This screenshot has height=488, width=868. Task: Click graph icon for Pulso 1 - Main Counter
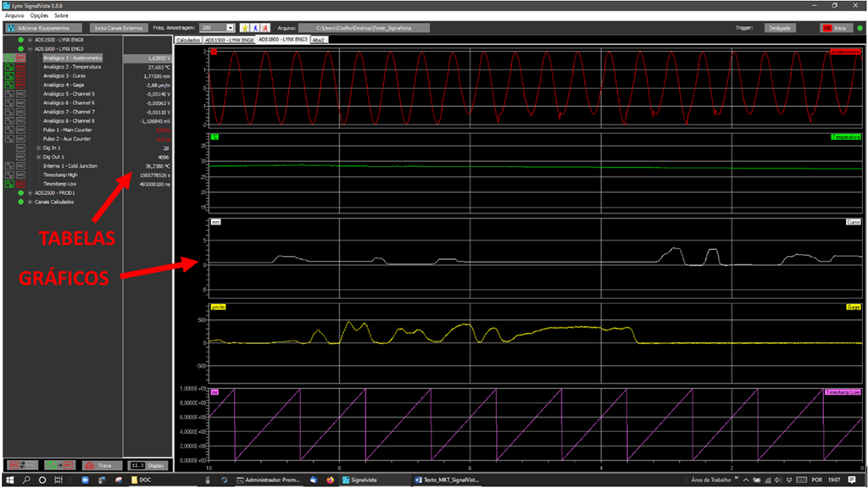9,130
